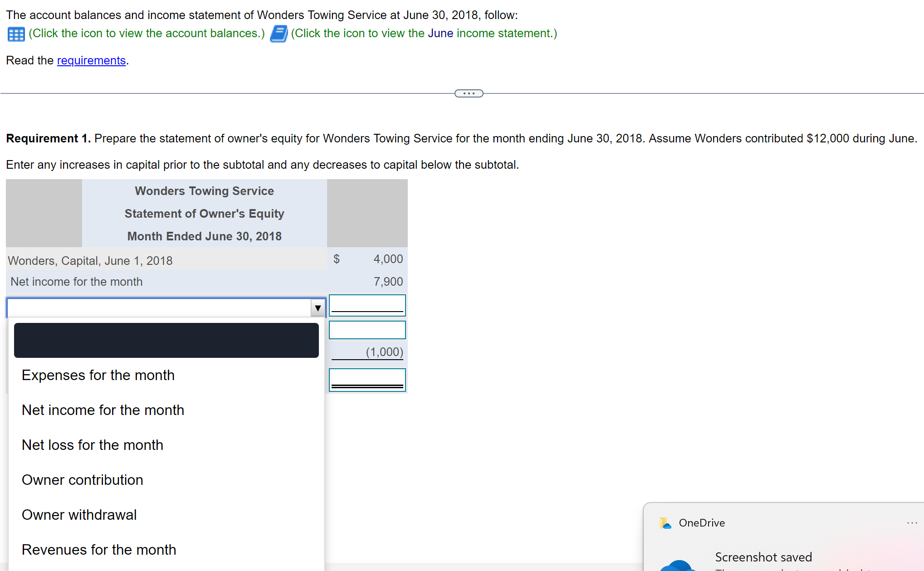The height and width of the screenshot is (571, 924).
Task: Click the final total input field with double underline
Action: (367, 380)
